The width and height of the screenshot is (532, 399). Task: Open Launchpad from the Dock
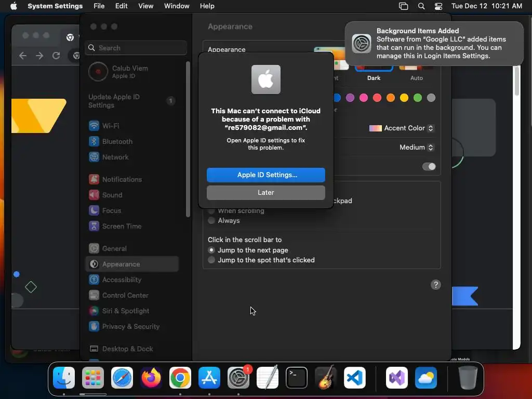click(x=93, y=378)
